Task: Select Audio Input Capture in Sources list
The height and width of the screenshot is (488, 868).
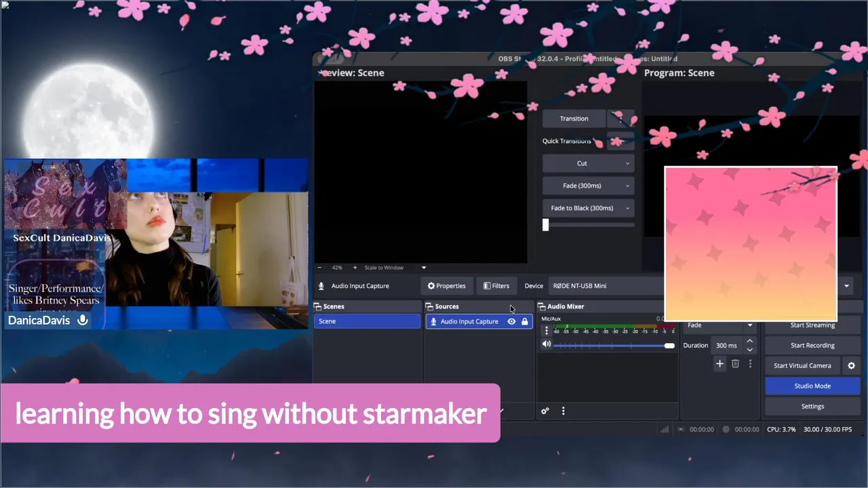Action: pyautogui.click(x=469, y=322)
